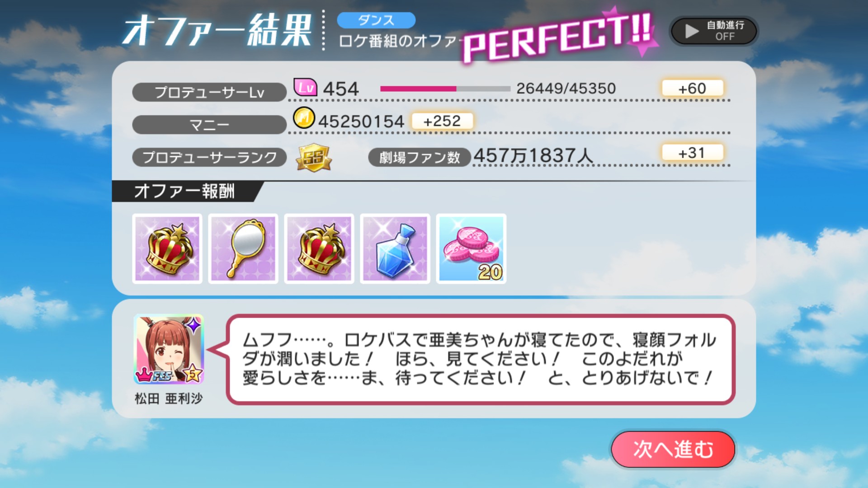
Task: Click the producer level experience progress bar
Action: coord(445,89)
